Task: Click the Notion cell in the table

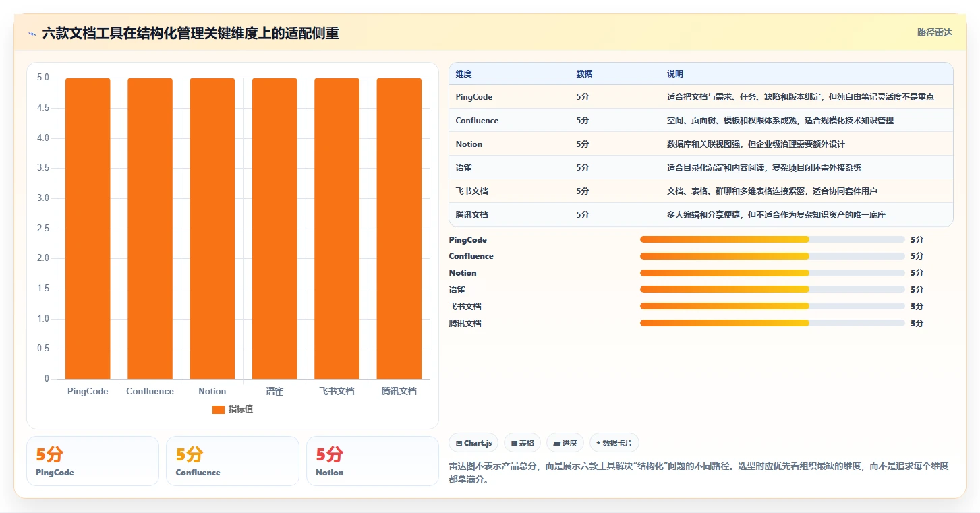Action: point(469,144)
